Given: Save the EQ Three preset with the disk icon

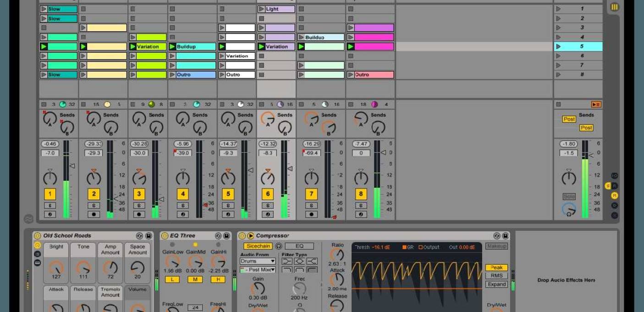Looking at the screenshot, I should point(227,235).
